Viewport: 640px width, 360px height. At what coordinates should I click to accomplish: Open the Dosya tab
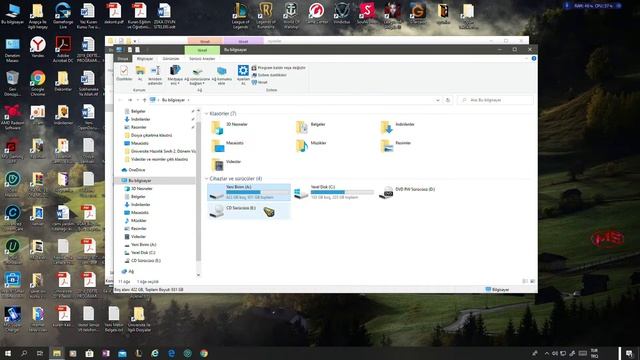pyautogui.click(x=122, y=58)
